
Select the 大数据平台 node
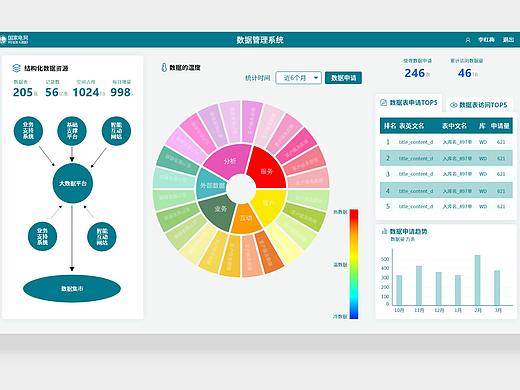tap(73, 183)
